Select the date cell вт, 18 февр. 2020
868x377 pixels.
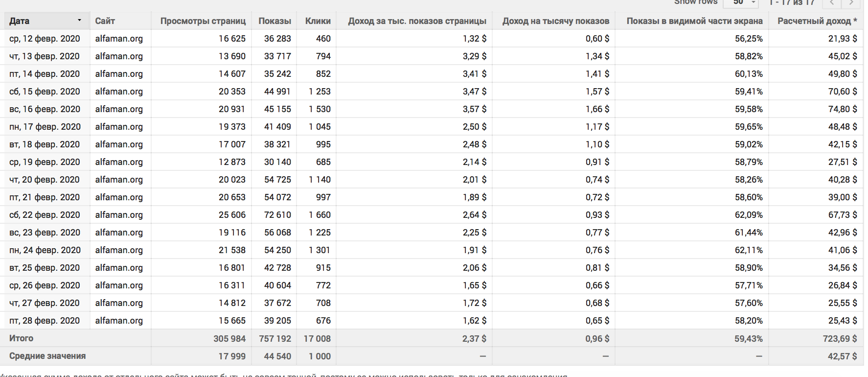pyautogui.click(x=45, y=144)
